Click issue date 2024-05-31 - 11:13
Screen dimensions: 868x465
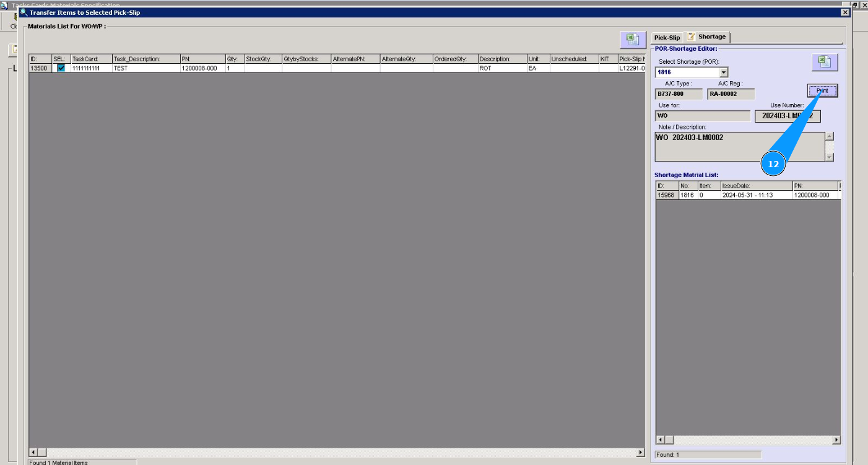(x=756, y=195)
